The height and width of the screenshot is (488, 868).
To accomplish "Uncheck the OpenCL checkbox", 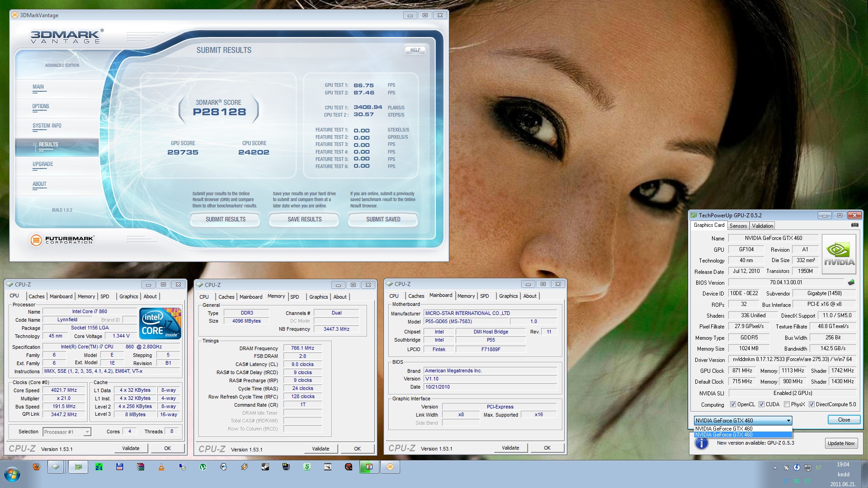I will pyautogui.click(x=733, y=404).
